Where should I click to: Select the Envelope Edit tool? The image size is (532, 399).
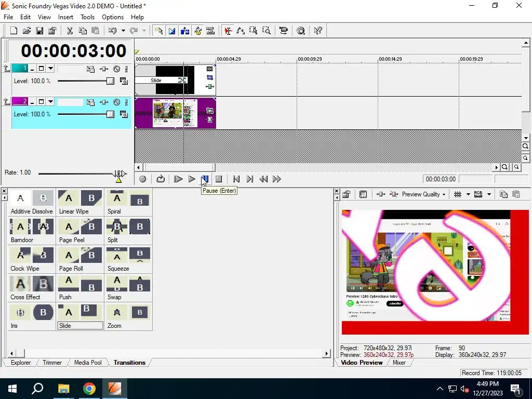pos(241,31)
